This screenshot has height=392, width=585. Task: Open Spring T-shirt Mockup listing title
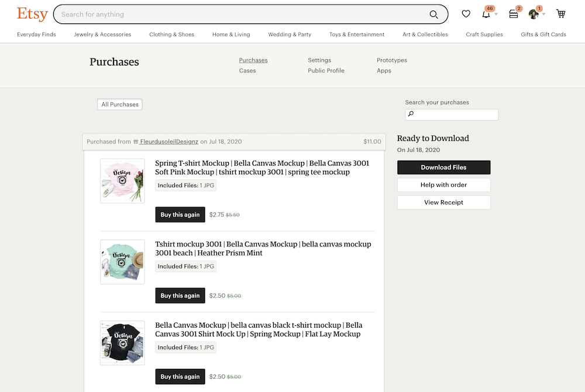262,167
